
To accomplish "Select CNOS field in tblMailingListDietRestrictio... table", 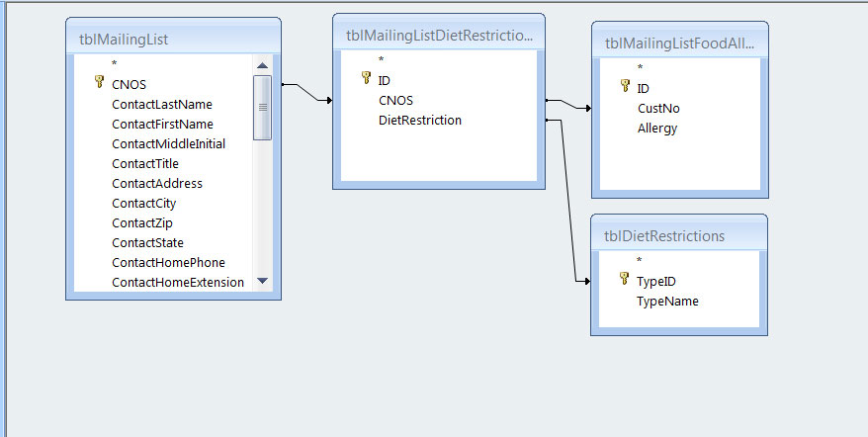I will 395,100.
